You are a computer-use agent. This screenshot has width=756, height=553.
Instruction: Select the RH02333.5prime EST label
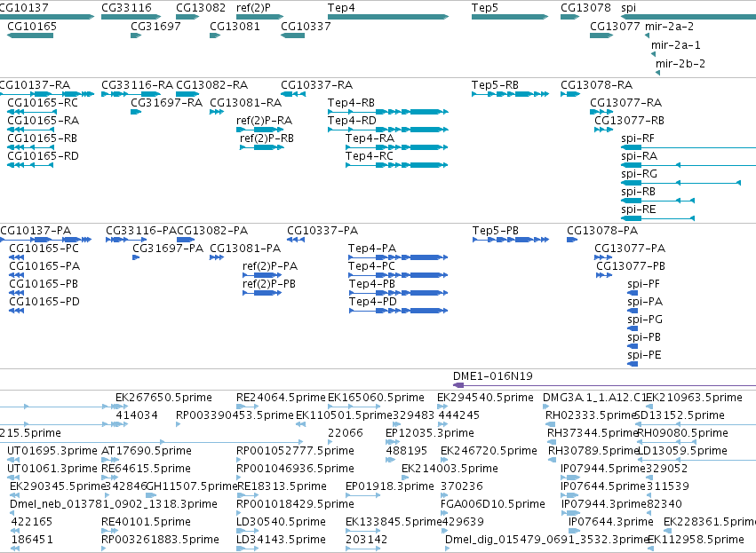pos(591,415)
